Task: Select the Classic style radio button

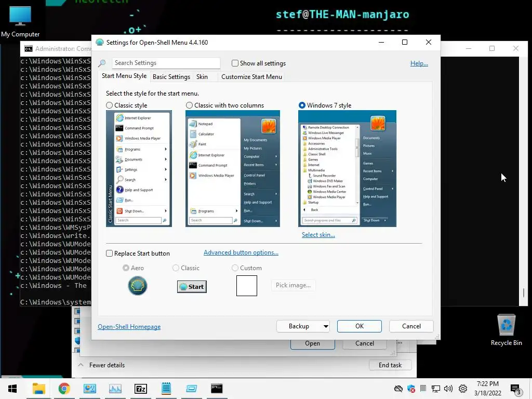Action: (109, 105)
